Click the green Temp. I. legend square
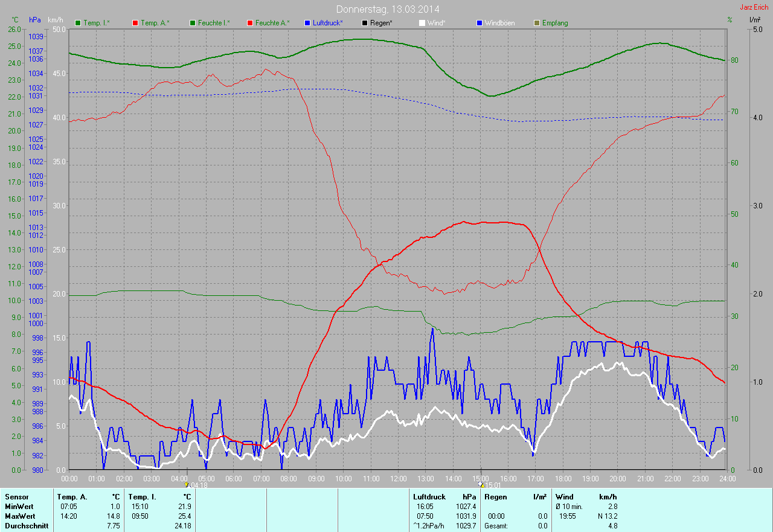The image size is (773, 532). pyautogui.click(x=78, y=23)
